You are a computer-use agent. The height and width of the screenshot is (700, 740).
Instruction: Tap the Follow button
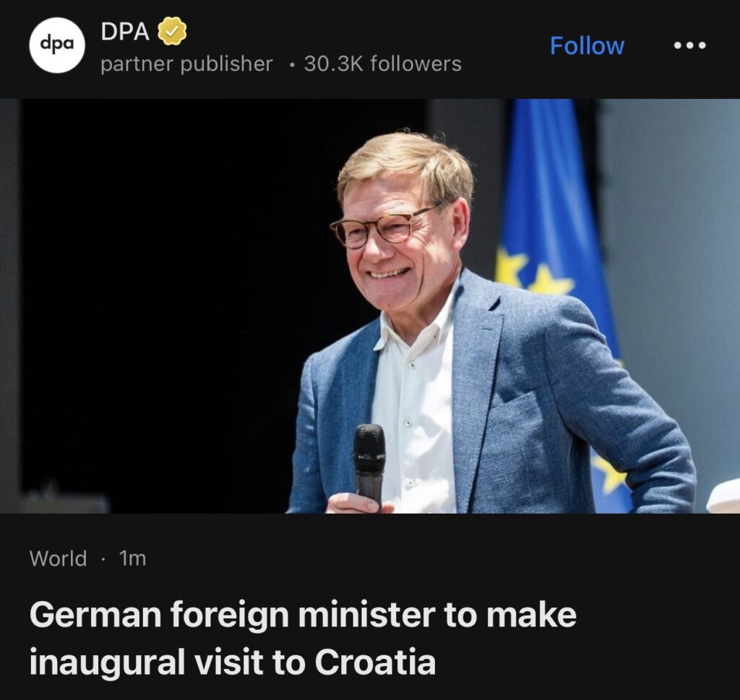(x=587, y=46)
